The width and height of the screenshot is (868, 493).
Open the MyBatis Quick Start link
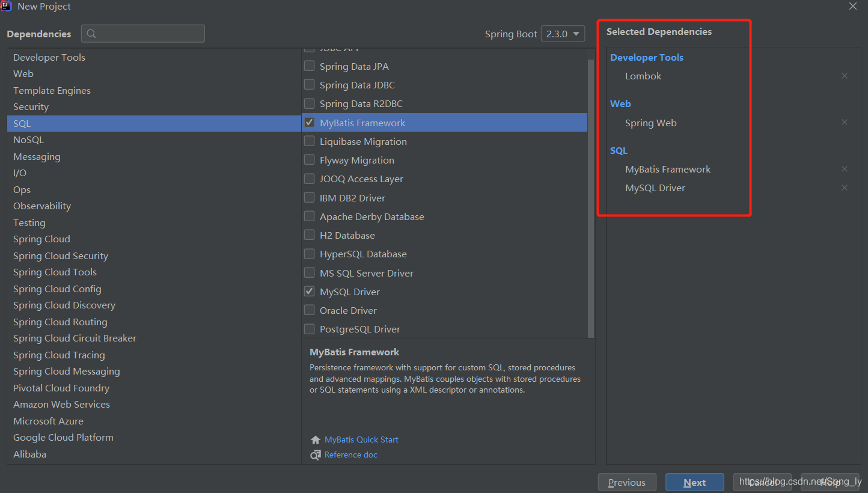pos(361,439)
